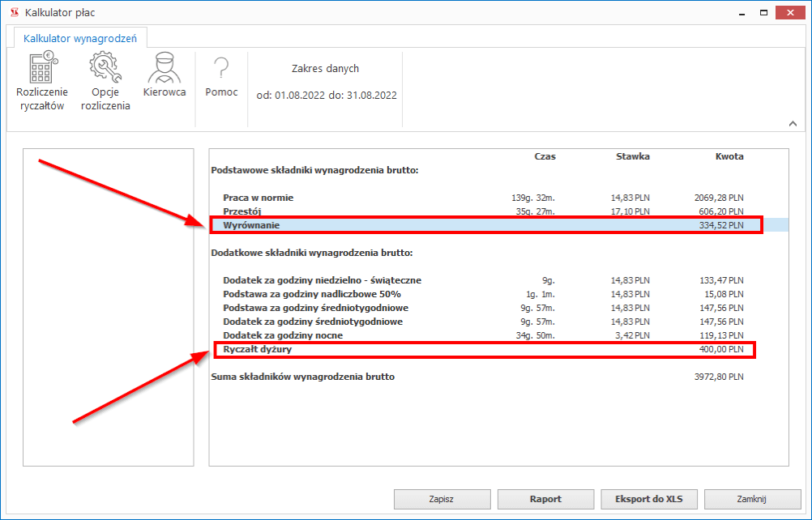Close dialog using Zamknij button
812x520 pixels.
point(753,499)
